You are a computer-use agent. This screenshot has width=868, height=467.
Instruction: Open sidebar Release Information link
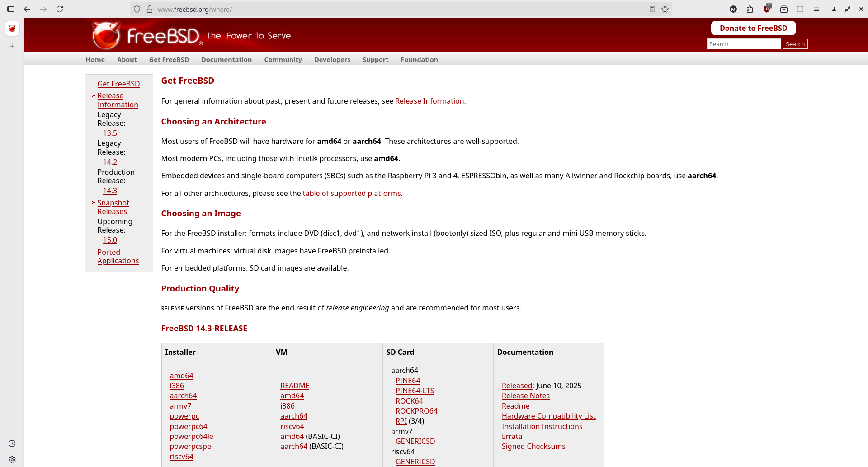[x=118, y=100]
